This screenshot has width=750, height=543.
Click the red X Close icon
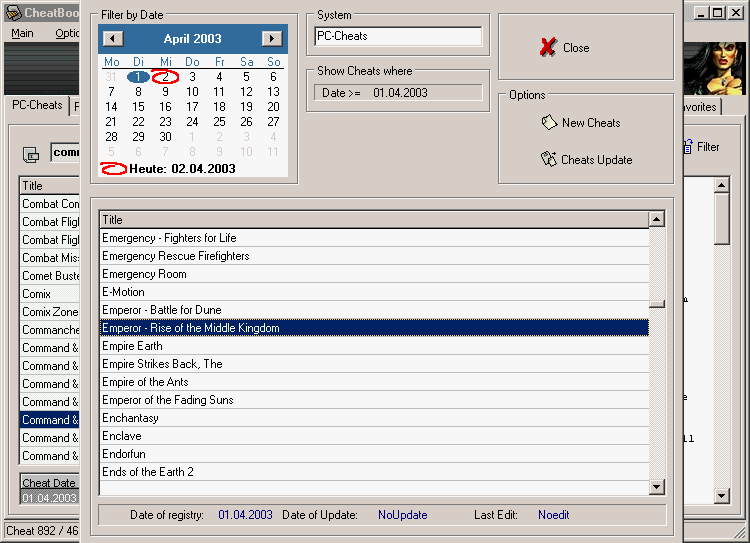[547, 48]
